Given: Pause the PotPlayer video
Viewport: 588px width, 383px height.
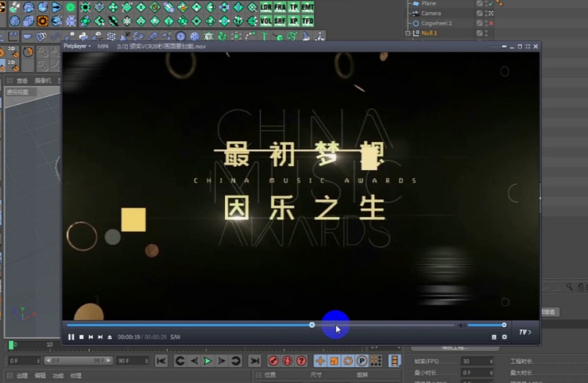Looking at the screenshot, I should click(71, 337).
